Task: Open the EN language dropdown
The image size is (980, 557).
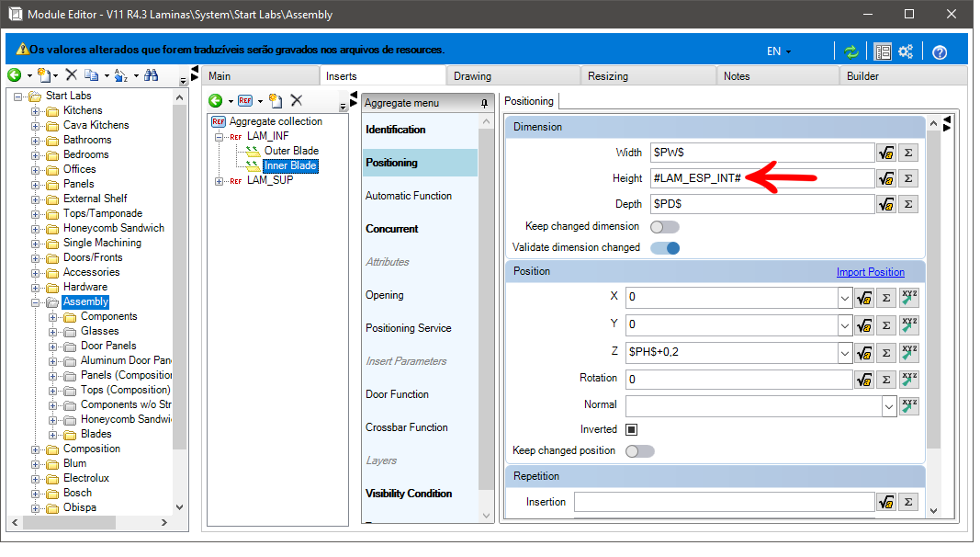Action: point(779,51)
